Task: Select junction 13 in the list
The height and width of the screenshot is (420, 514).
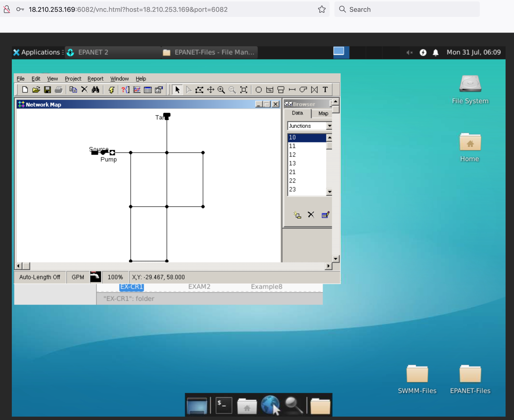Action: coord(307,163)
